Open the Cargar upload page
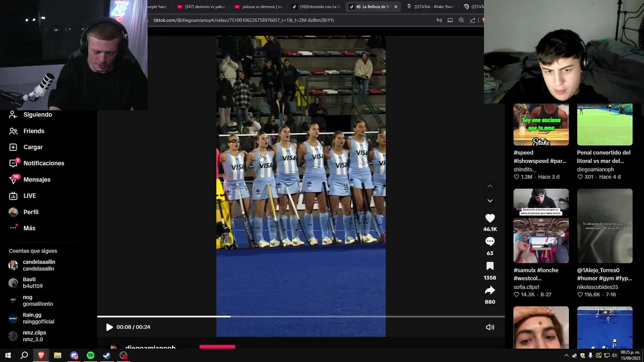Image resolution: width=644 pixels, height=362 pixels. (x=33, y=147)
